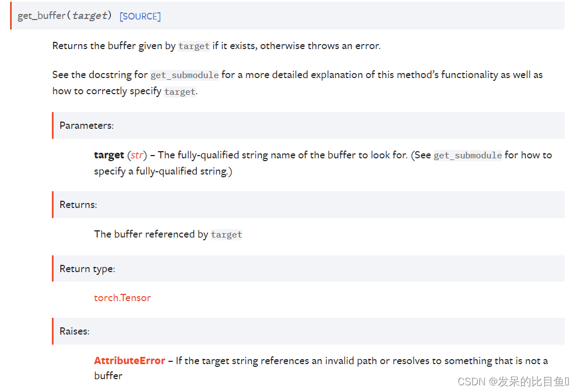577x392 pixels.
Task: Click the get_buffer function name in the signature
Action: (41, 16)
